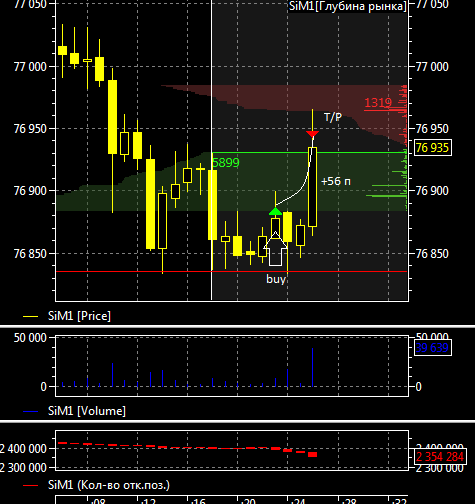Screen dimensions: 475x504
Task: Click the SiM1 (Кол-во отк.поз.) legend label
Action: point(109,485)
